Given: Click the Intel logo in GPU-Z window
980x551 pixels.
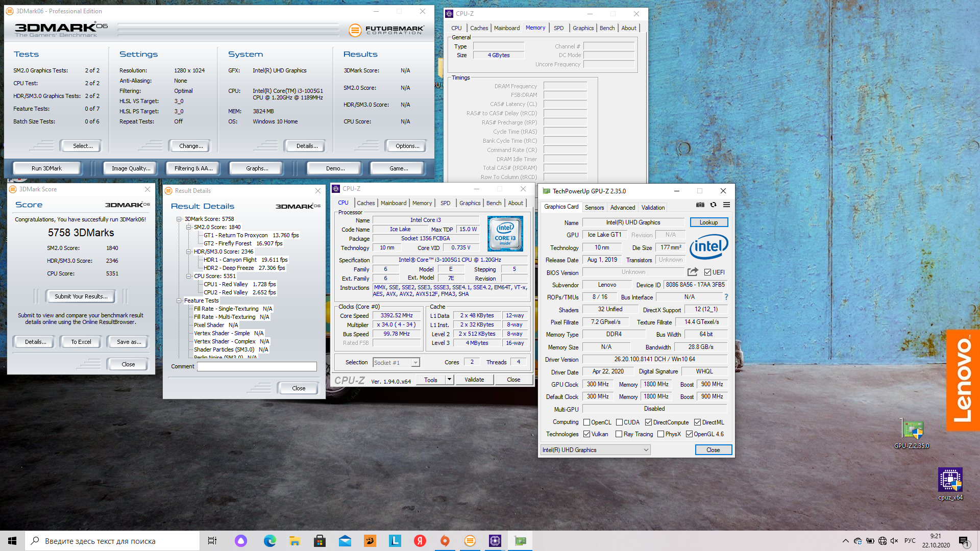Looking at the screenshot, I should click(x=709, y=247).
